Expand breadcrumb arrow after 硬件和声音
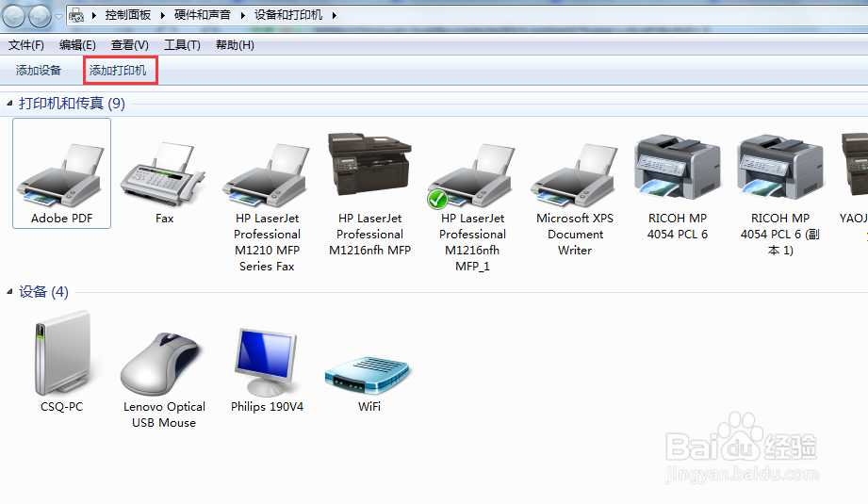The height and width of the screenshot is (504, 868). (x=242, y=15)
